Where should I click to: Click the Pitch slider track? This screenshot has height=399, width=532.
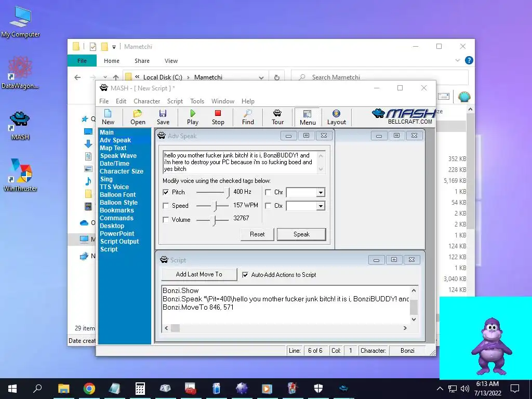213,192
